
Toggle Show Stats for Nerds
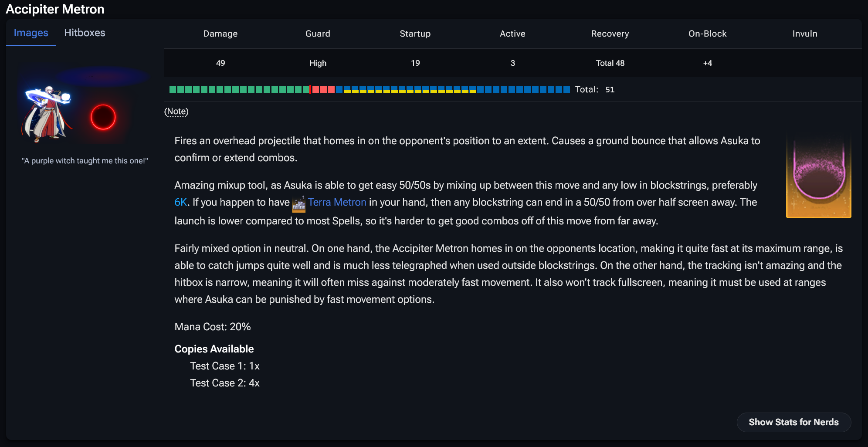793,422
